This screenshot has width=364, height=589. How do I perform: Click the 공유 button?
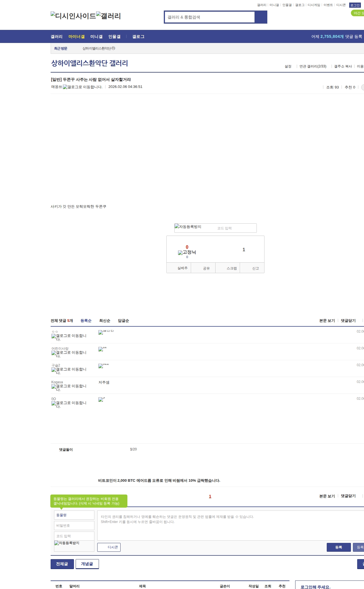click(x=203, y=268)
